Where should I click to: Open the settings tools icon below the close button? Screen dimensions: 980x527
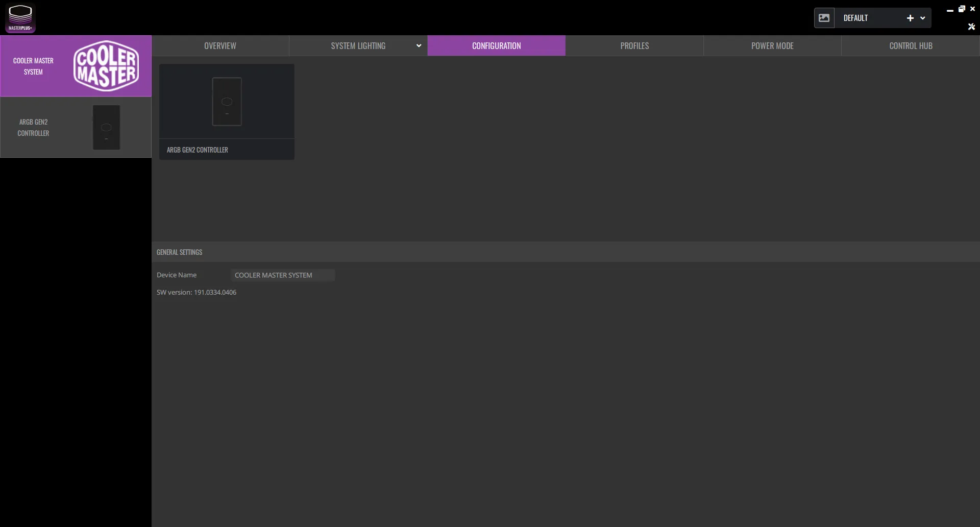point(971,27)
